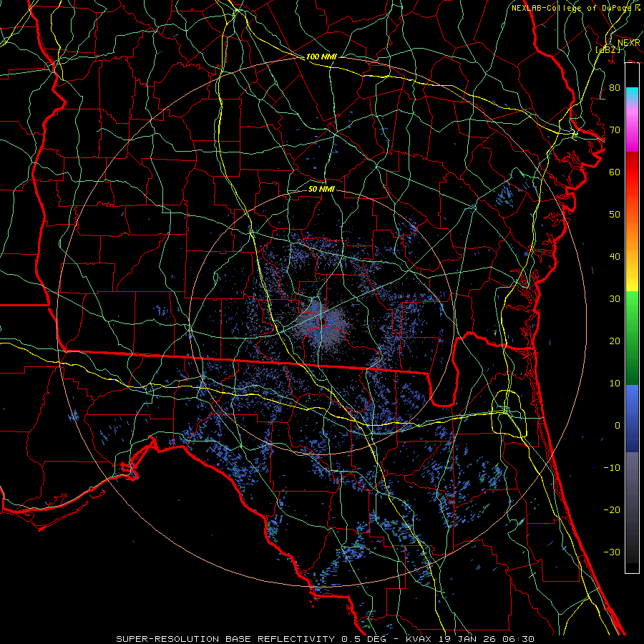Click the 40 value on the dBZ scale

615,257
